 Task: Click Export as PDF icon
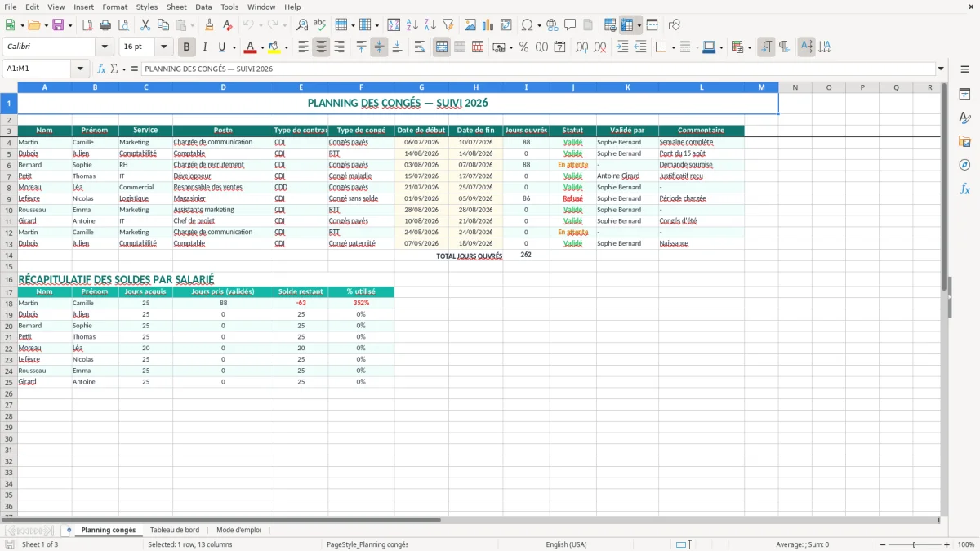pyautogui.click(x=87, y=25)
